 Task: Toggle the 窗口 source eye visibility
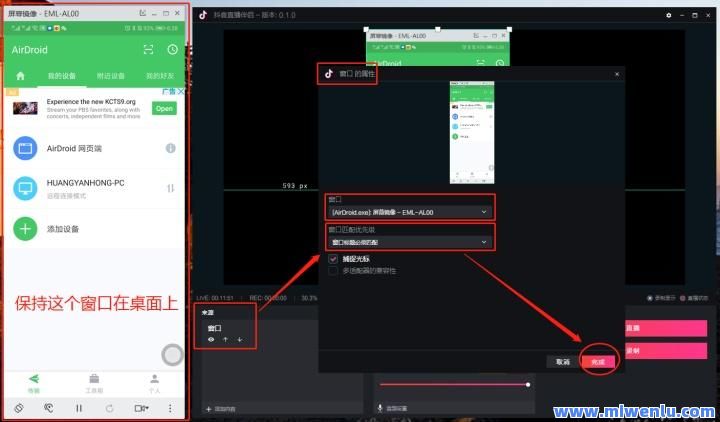211,340
